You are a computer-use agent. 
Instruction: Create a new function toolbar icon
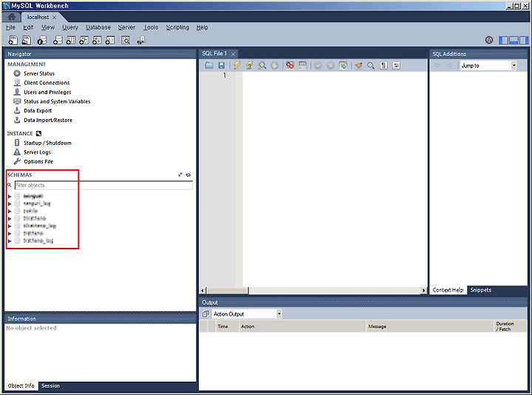point(109,40)
